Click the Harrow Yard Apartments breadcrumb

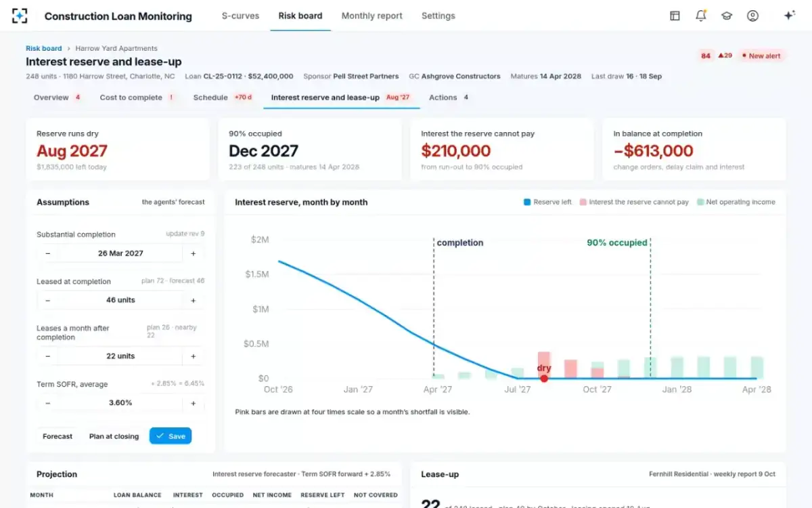pos(116,48)
